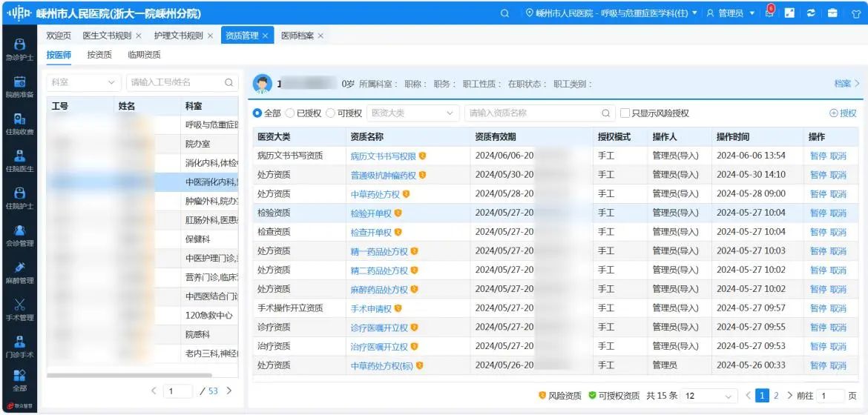Image resolution: width=868 pixels, height=415 pixels.
Task: Click the risk shield icon beside 普通级抗肿瘤药权
Action: [422, 175]
